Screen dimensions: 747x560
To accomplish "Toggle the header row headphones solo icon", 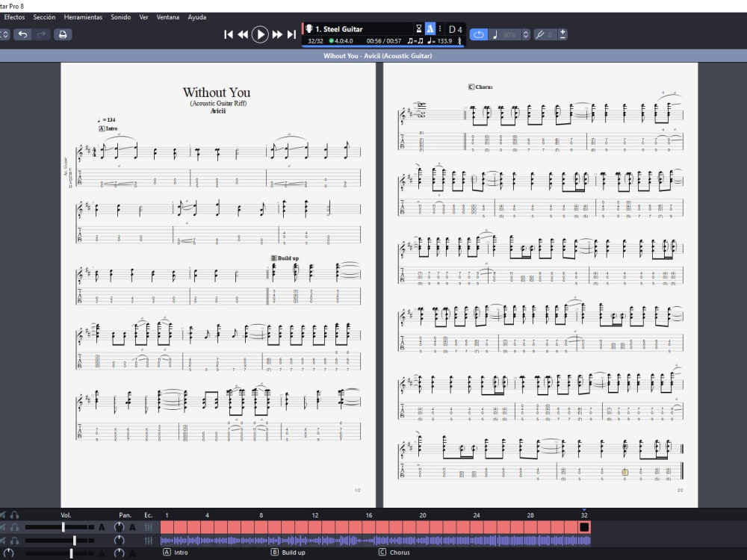I will coord(15,514).
